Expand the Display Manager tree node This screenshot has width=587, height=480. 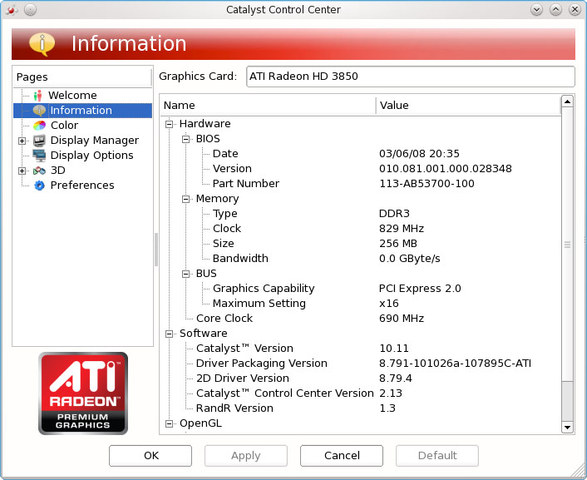(x=22, y=141)
